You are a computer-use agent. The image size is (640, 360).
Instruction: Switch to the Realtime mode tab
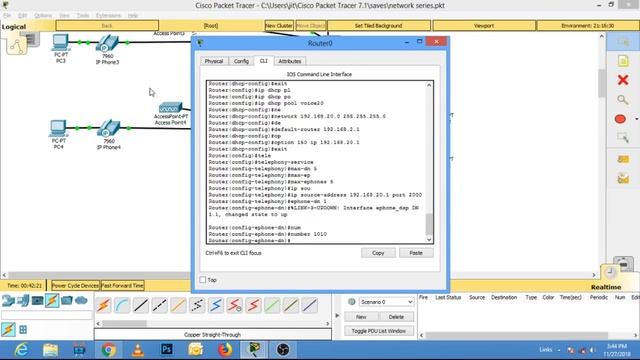pos(606,287)
